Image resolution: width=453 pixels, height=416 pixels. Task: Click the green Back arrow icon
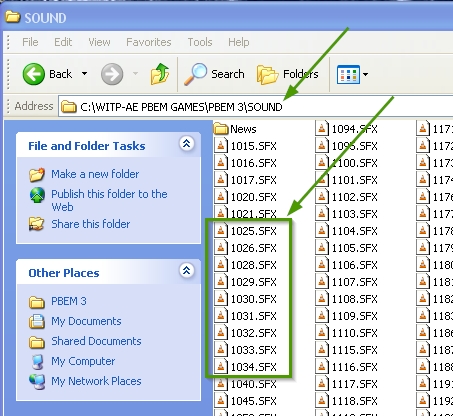[x=33, y=74]
